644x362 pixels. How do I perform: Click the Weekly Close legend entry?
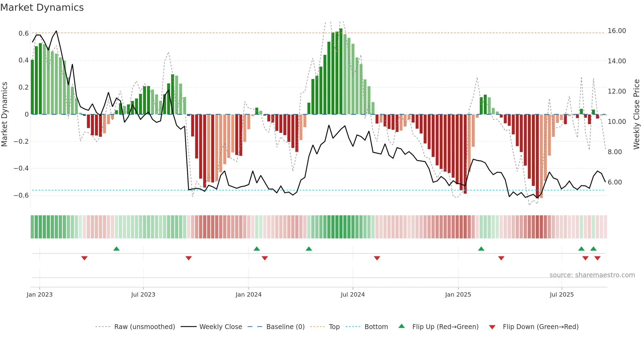211,327
